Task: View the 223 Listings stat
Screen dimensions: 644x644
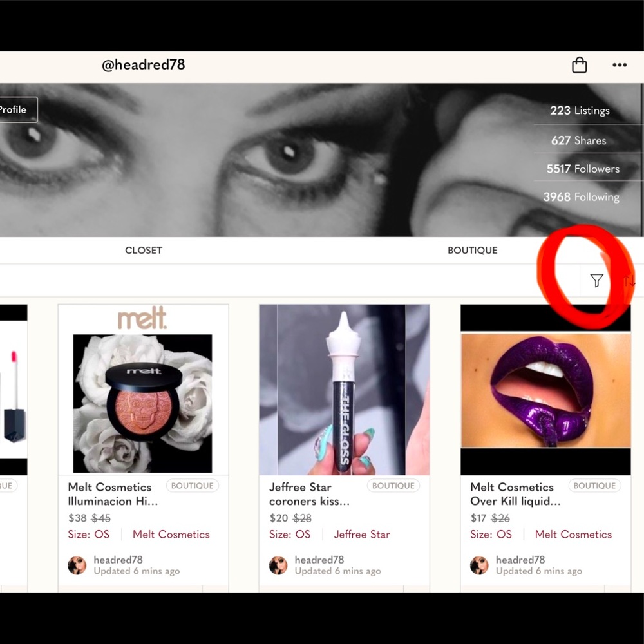Action: (x=580, y=111)
